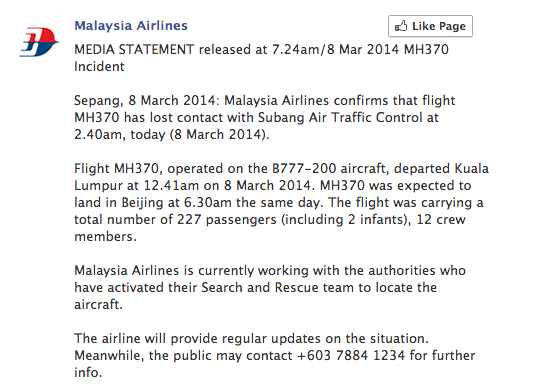Viewport: 534px width, 386px height.
Task: Click the text 12 crew
Action: click(441, 220)
